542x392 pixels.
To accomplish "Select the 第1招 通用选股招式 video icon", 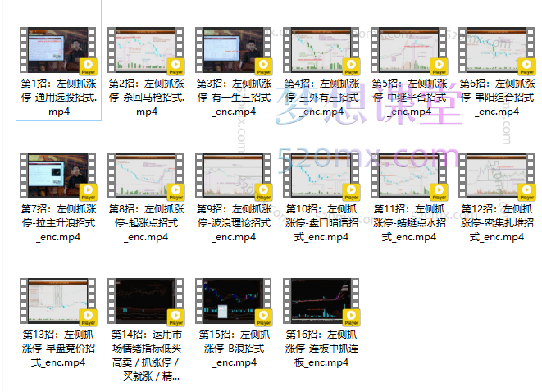I will [58, 50].
